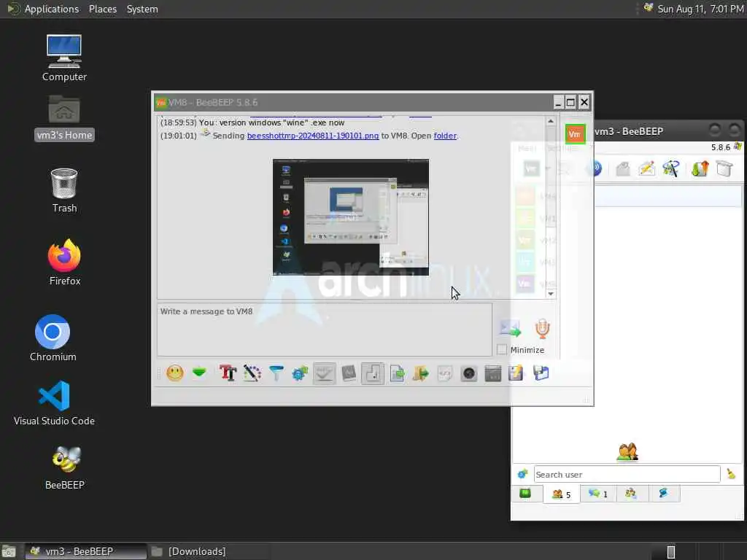
Task: Launch the Firefox desktop icon
Action: pos(64,262)
